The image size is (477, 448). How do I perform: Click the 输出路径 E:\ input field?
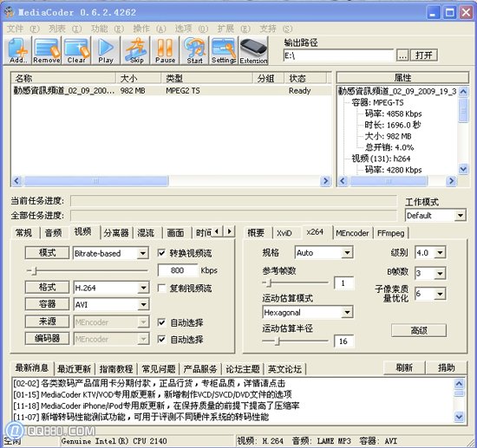(338, 55)
